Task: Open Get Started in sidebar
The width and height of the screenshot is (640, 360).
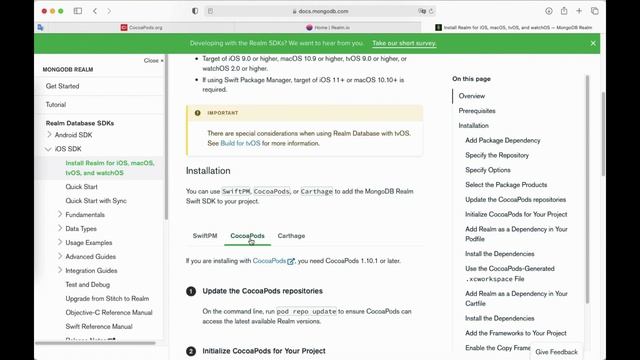Action: point(62,86)
